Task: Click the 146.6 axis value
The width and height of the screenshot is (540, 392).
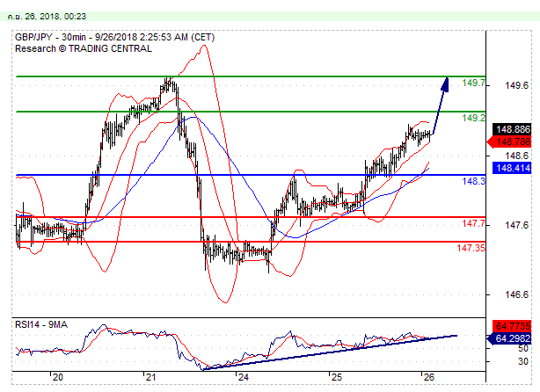Action: coord(516,294)
